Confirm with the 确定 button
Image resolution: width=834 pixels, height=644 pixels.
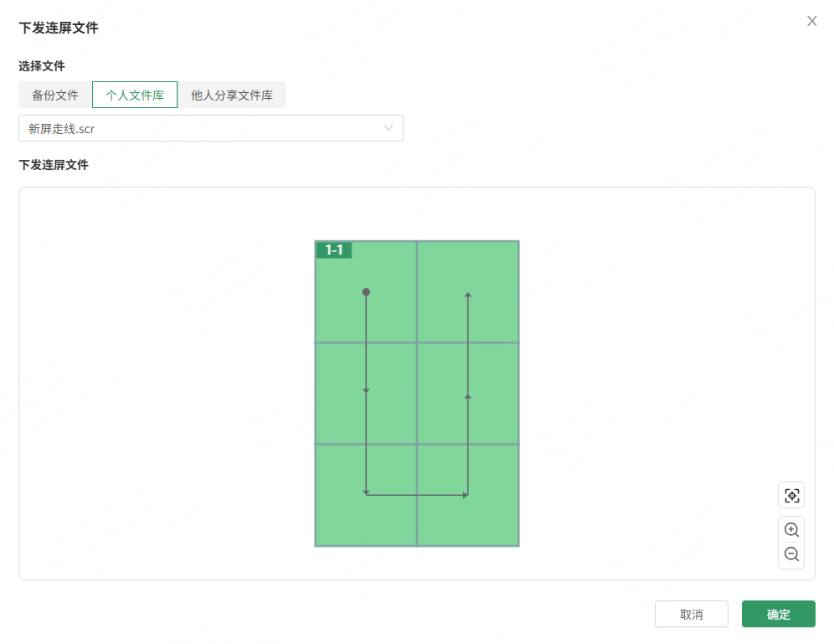pyautogui.click(x=778, y=614)
